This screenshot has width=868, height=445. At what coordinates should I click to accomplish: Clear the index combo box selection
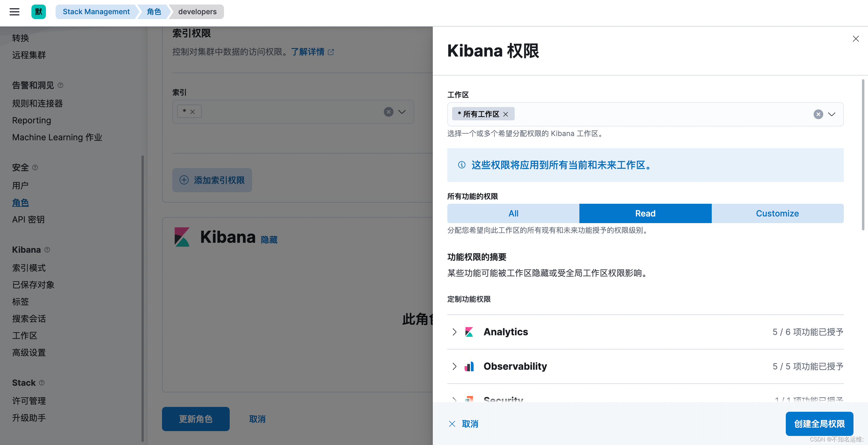(388, 112)
